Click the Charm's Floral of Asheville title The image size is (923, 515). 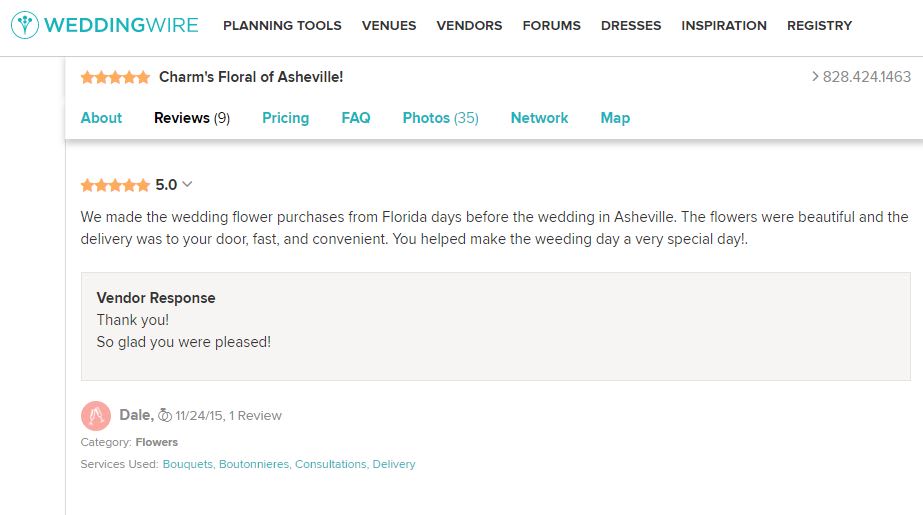pos(251,77)
